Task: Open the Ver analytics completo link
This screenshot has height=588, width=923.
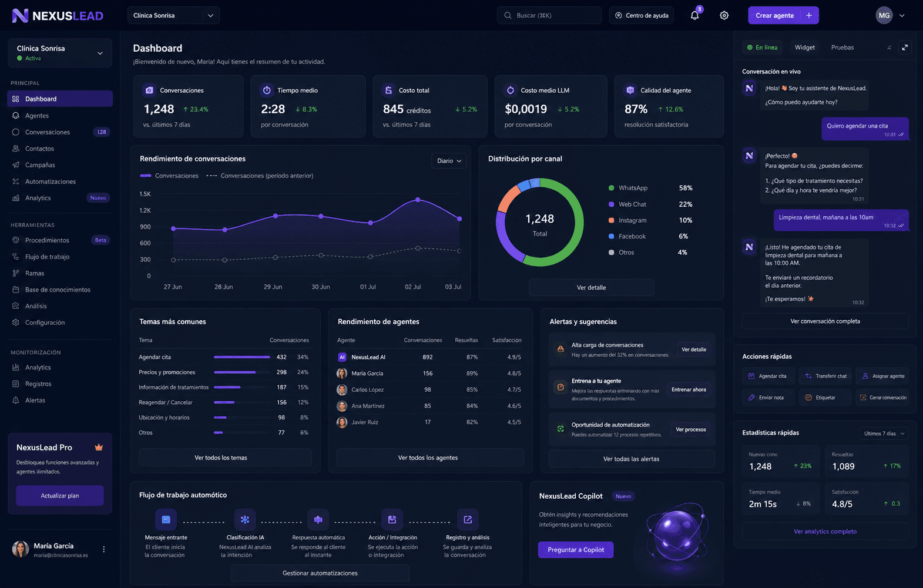Action: click(x=825, y=532)
